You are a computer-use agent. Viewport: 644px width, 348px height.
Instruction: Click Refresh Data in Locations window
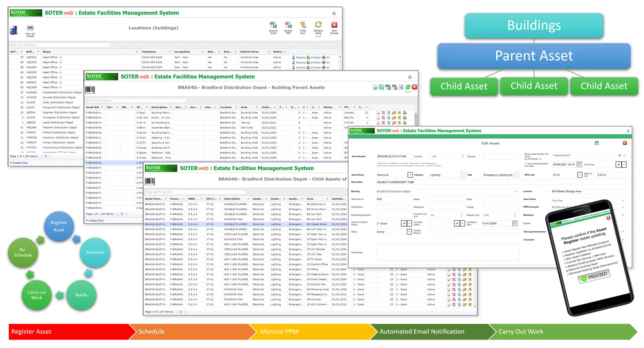click(318, 28)
